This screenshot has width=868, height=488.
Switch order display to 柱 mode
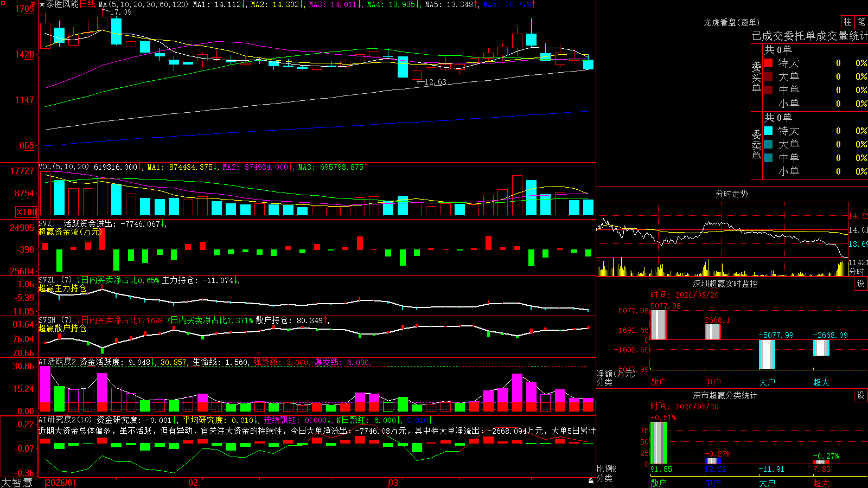click(847, 22)
